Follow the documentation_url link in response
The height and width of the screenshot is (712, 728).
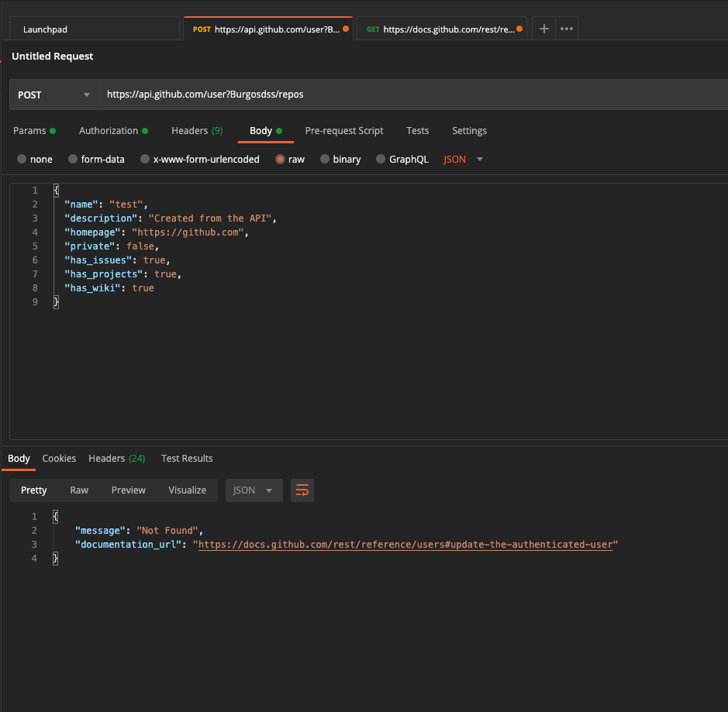click(x=405, y=545)
